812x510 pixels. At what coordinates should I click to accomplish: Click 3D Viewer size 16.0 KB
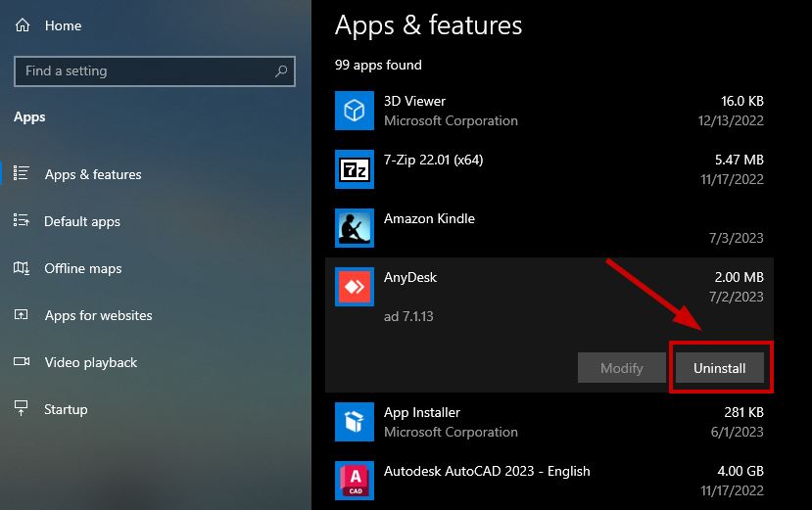[742, 101]
